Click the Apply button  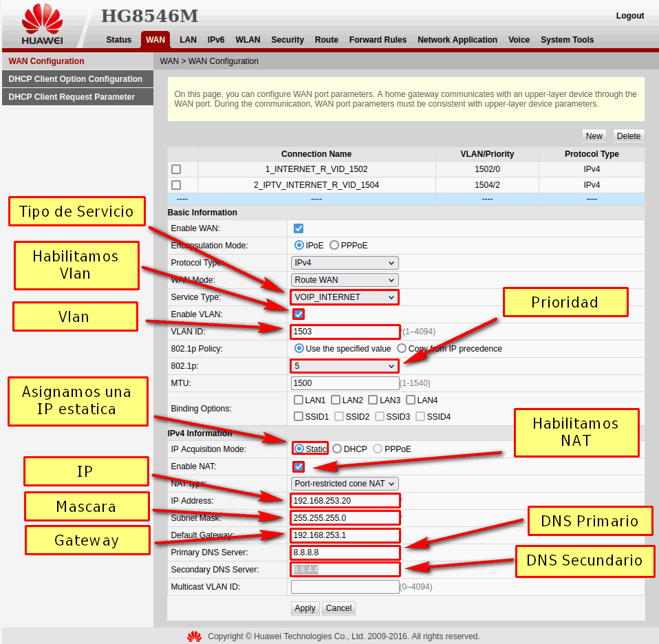tap(305, 608)
